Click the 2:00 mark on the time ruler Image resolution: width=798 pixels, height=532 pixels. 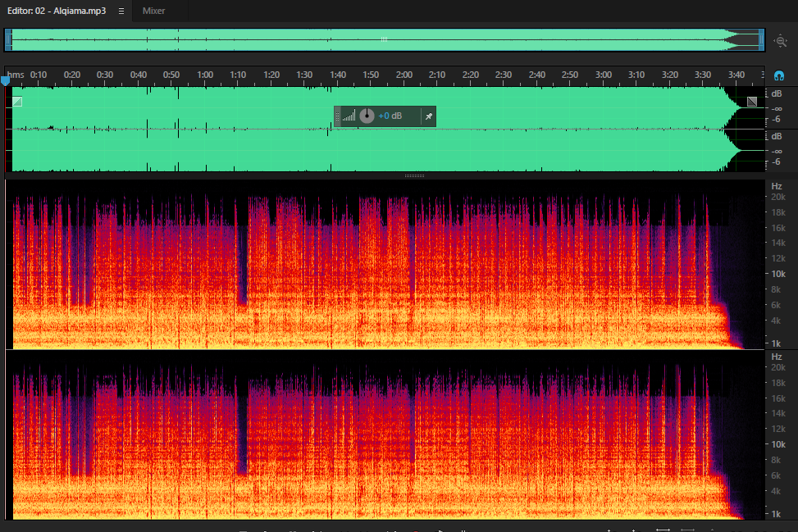click(x=404, y=75)
